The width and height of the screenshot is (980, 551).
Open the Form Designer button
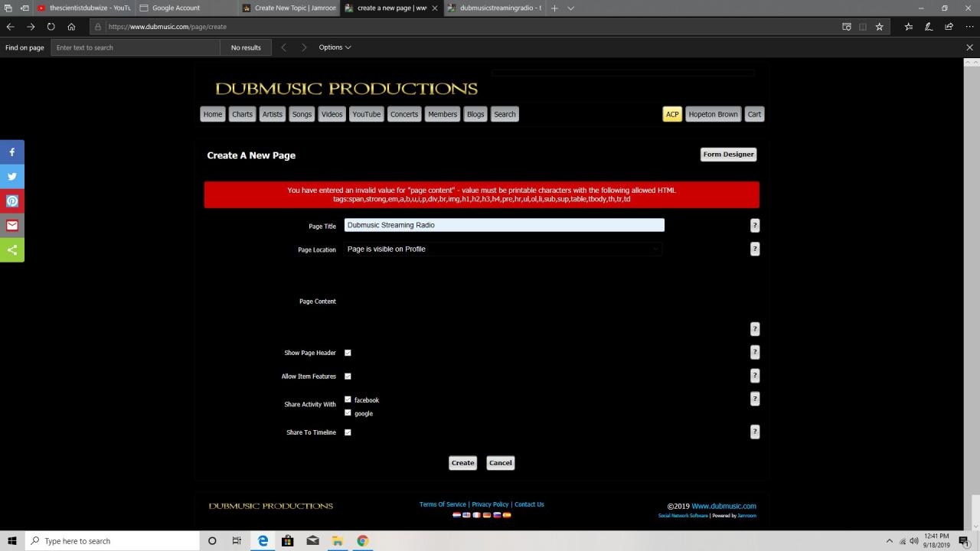point(728,155)
